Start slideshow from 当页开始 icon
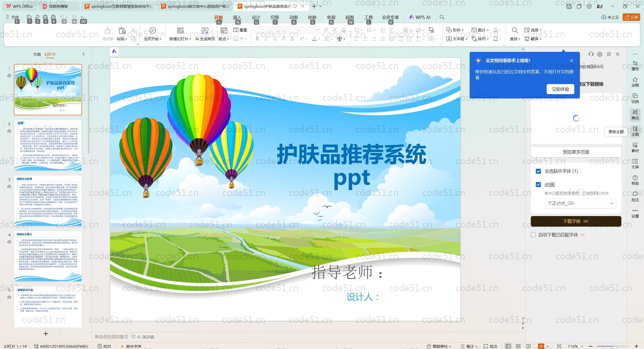The height and width of the screenshot is (349, 644). point(152,31)
